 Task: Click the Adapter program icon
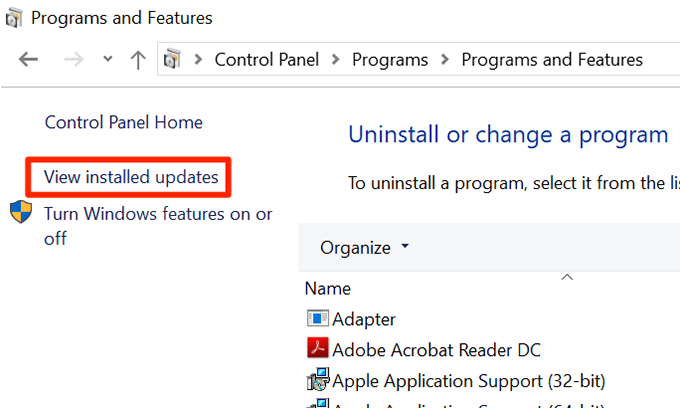point(318,319)
